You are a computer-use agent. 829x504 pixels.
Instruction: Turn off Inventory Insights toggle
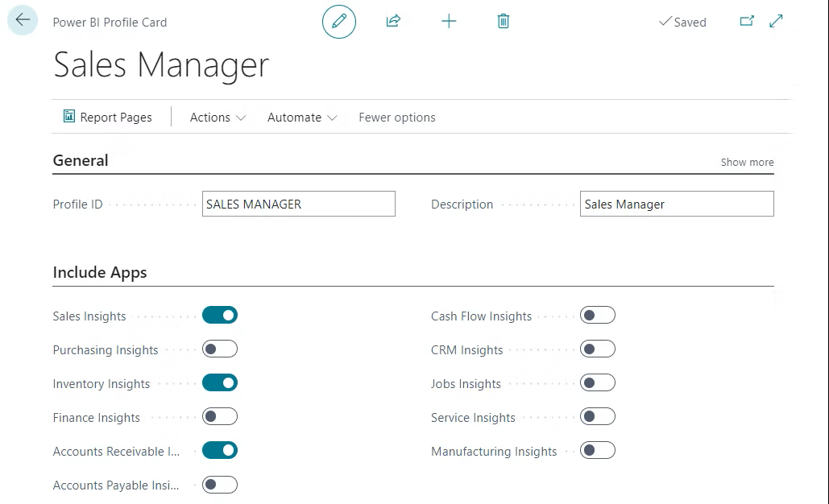tap(220, 383)
